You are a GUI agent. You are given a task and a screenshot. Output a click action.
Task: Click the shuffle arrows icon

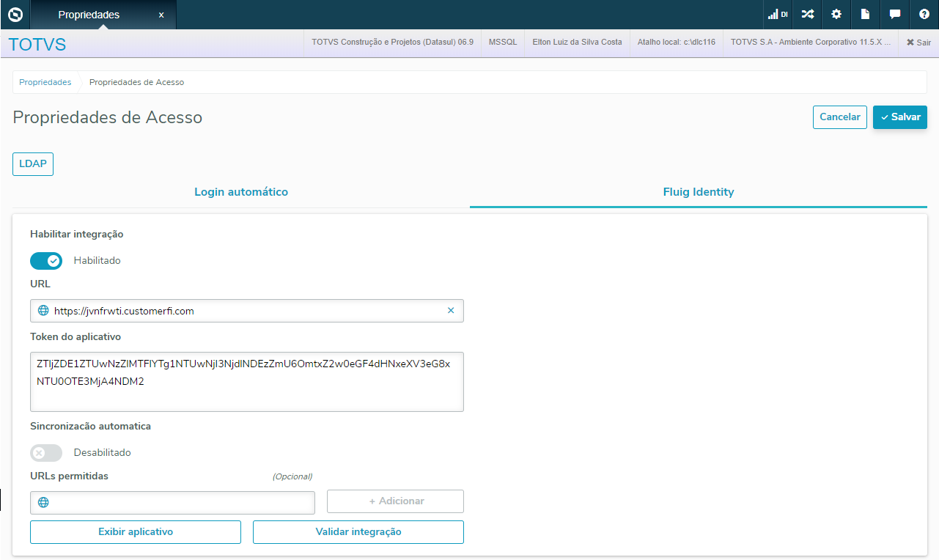[x=807, y=15]
